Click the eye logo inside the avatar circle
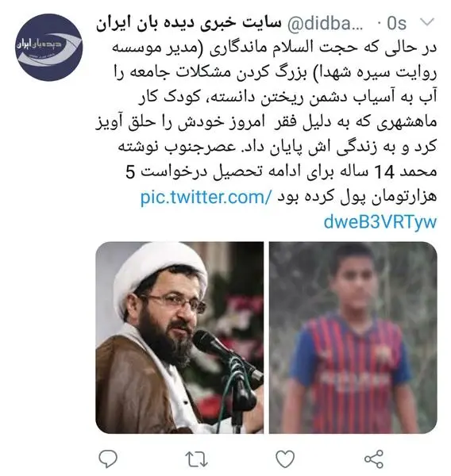The width and height of the screenshot is (451, 476). click(x=49, y=48)
